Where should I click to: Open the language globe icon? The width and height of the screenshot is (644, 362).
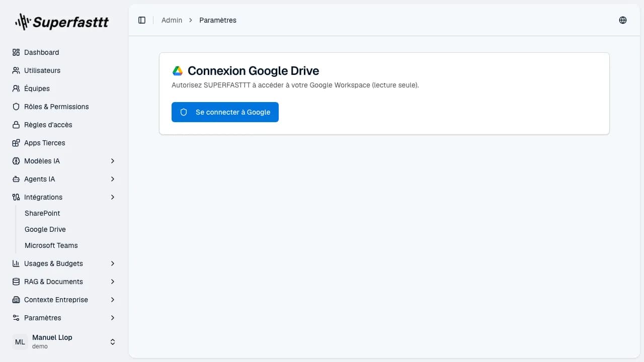point(623,20)
